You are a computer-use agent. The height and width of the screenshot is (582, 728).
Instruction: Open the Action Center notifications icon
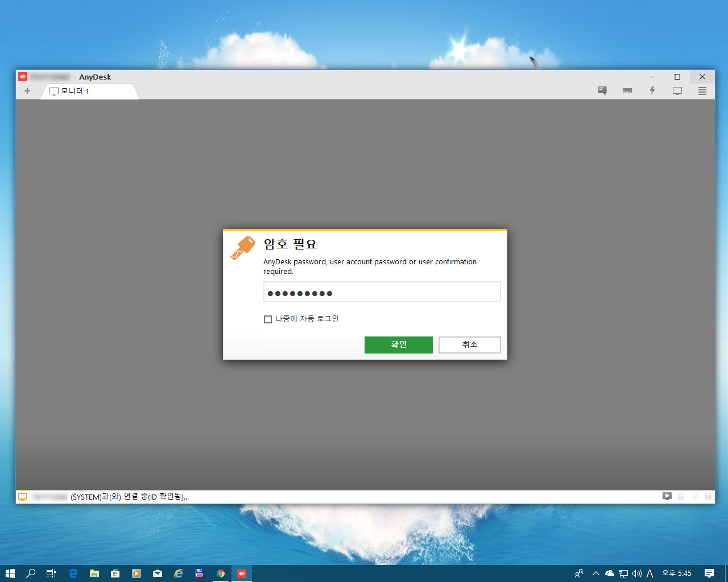[x=709, y=573]
